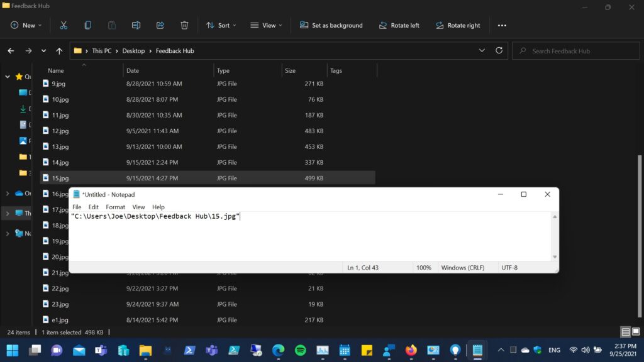Refresh the Feedback Hub folder view
This screenshot has height=362, width=644.
pyautogui.click(x=499, y=51)
